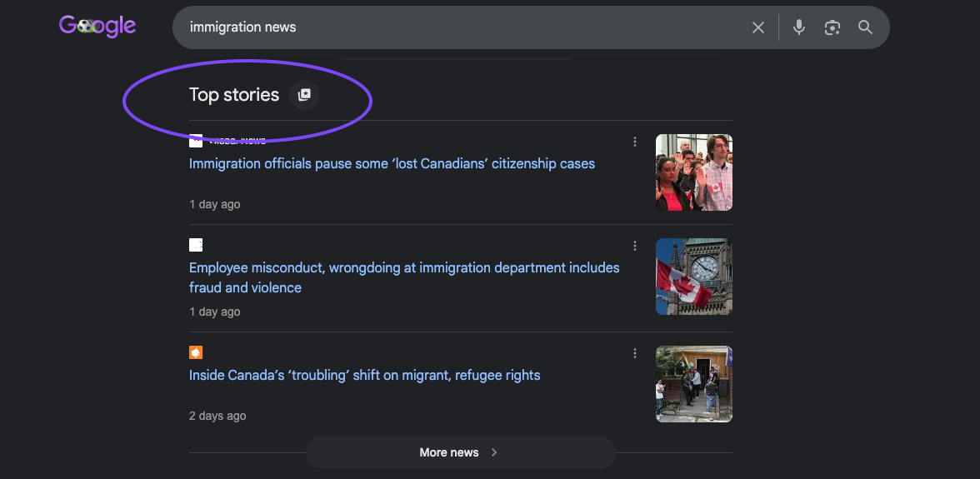Clear the search query with the X icon

[x=758, y=27]
